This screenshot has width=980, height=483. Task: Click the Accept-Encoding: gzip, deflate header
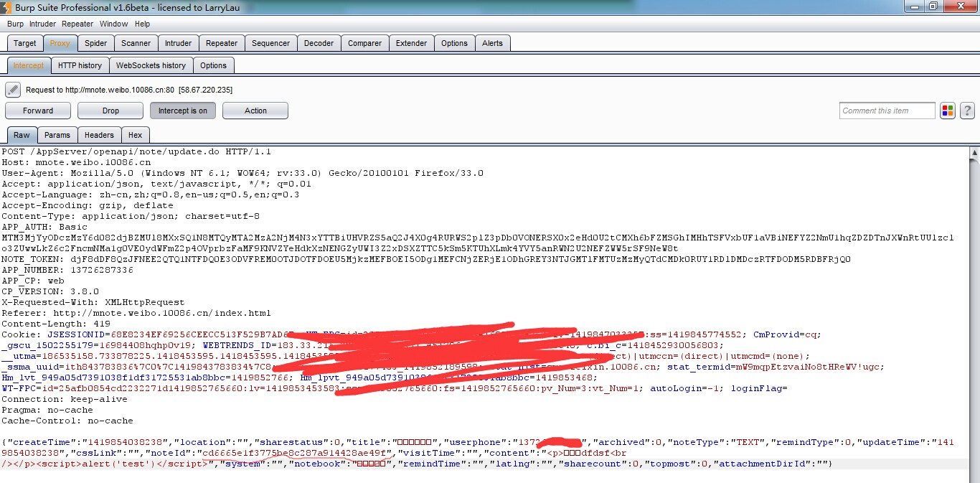(x=88, y=205)
